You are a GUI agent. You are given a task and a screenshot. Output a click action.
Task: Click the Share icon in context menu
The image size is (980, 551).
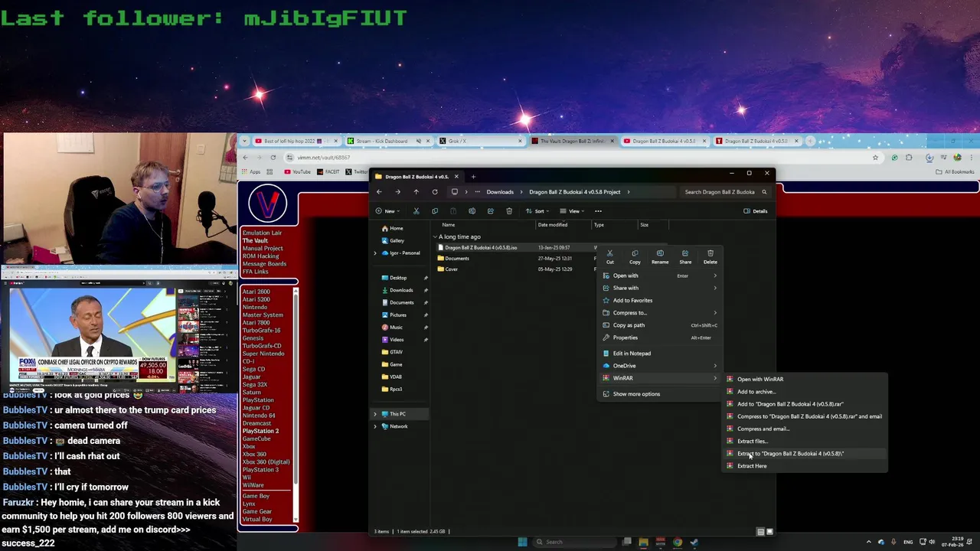click(685, 253)
